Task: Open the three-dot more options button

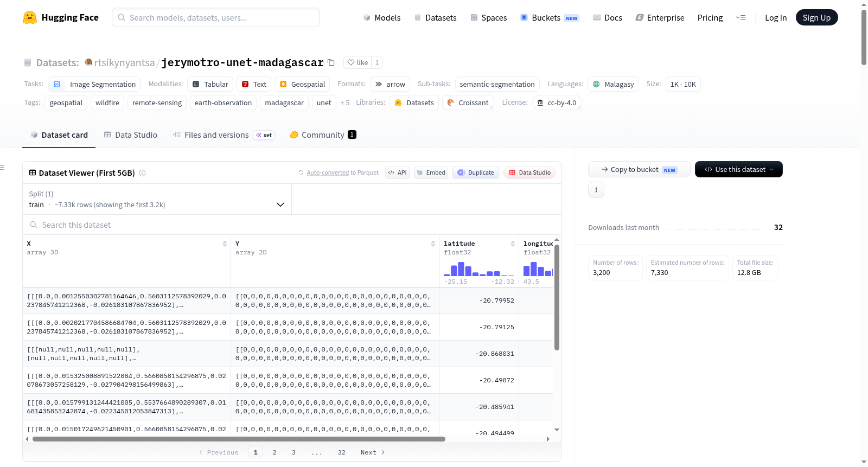Action: [596, 190]
